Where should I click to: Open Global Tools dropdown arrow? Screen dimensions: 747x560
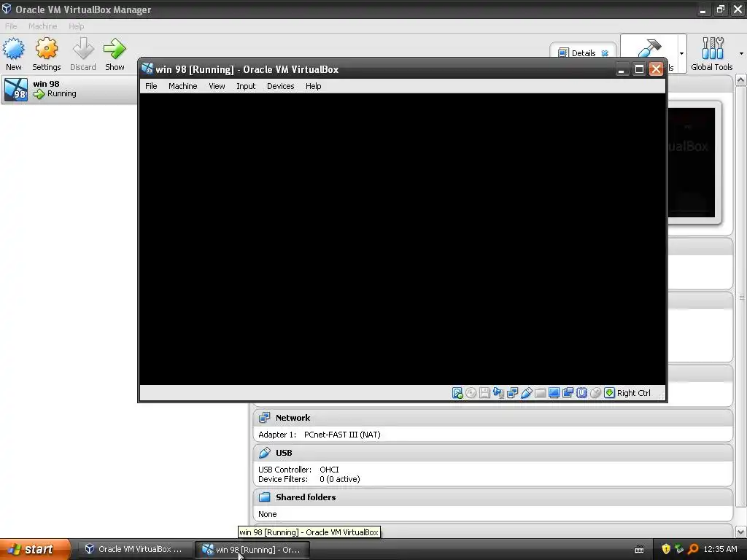coord(741,53)
